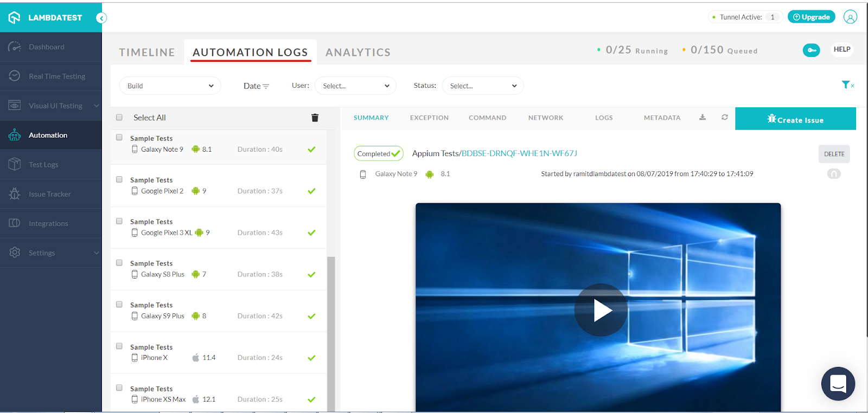
Task: Select the iPhone X test checkbox
Action: tap(119, 346)
